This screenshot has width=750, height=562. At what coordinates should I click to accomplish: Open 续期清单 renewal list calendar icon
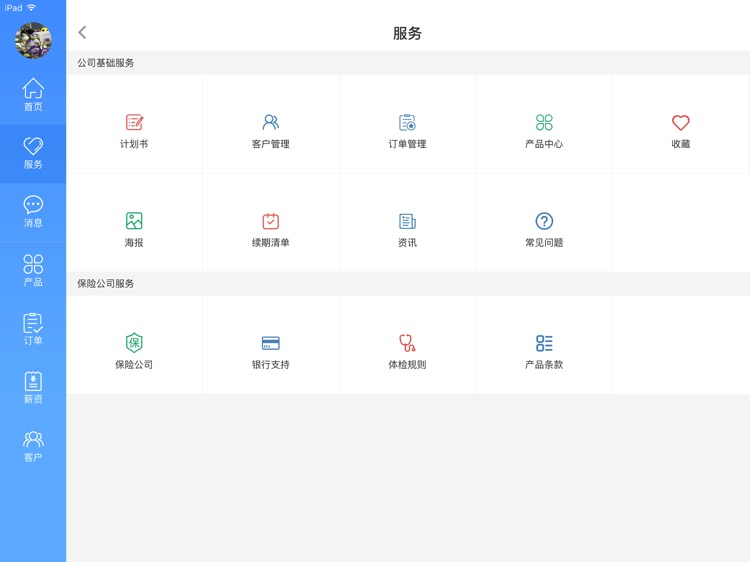coord(271,221)
